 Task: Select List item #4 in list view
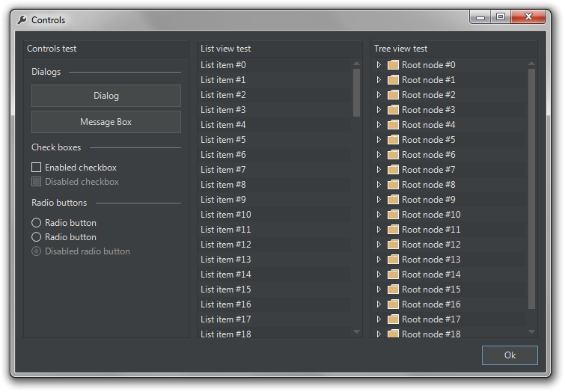click(x=275, y=125)
